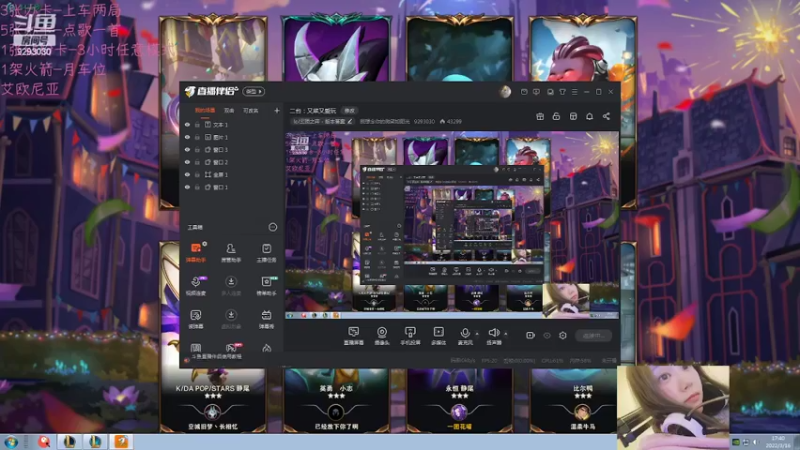This screenshot has height=450, width=800.
Task: Open the hamburger menu in title bar
Action: coord(574,92)
